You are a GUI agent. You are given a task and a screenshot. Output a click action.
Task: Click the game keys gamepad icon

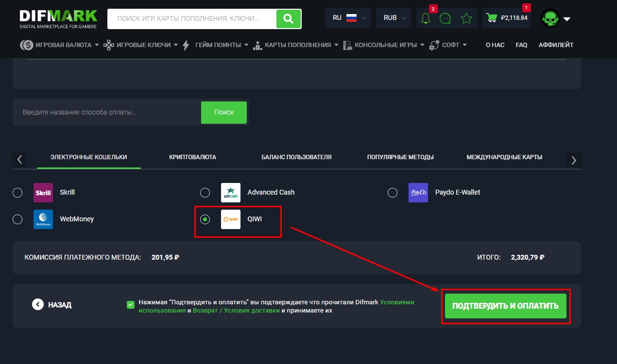(109, 45)
